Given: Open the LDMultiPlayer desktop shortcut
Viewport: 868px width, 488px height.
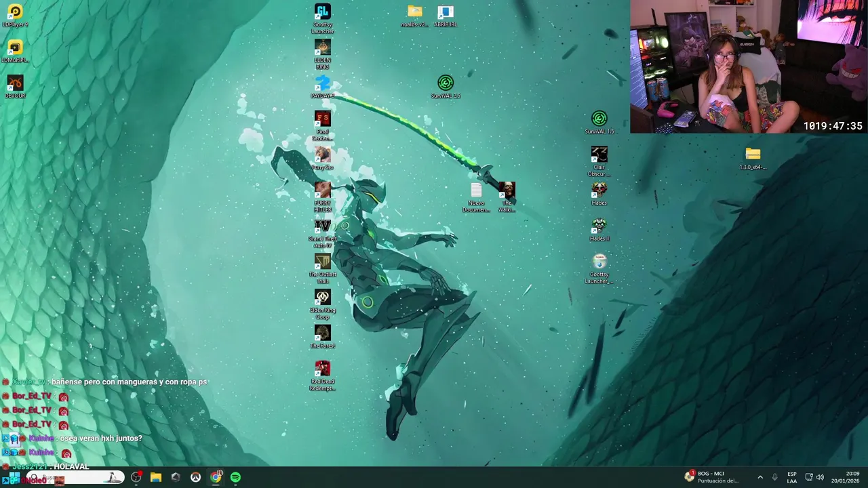Looking at the screenshot, I should pos(15,52).
